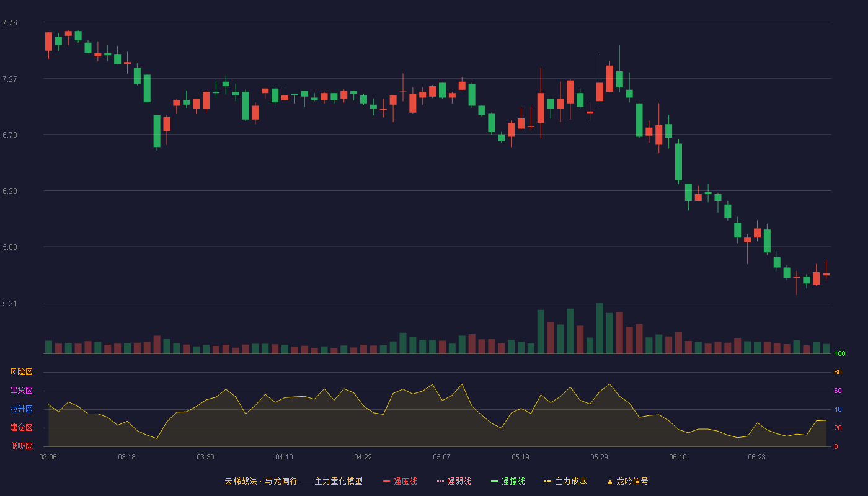Click the 7.76 price axis label
This screenshot has height=496, width=868.
point(10,23)
